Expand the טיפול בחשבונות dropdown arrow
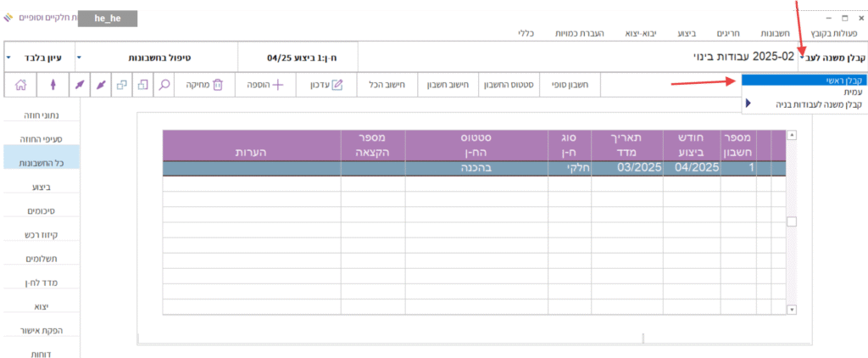The image size is (868, 358). click(x=79, y=58)
